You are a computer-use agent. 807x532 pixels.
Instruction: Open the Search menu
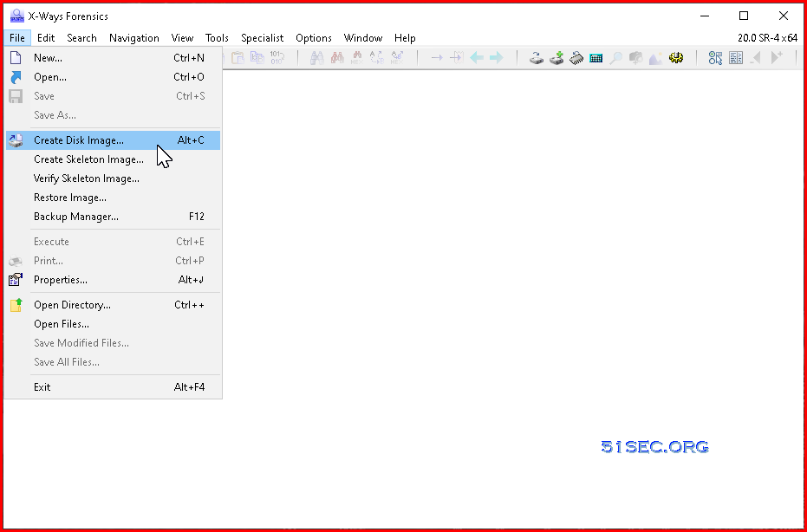point(81,38)
